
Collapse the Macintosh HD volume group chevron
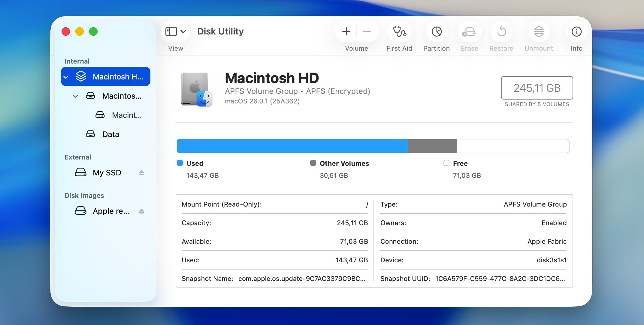tap(66, 77)
